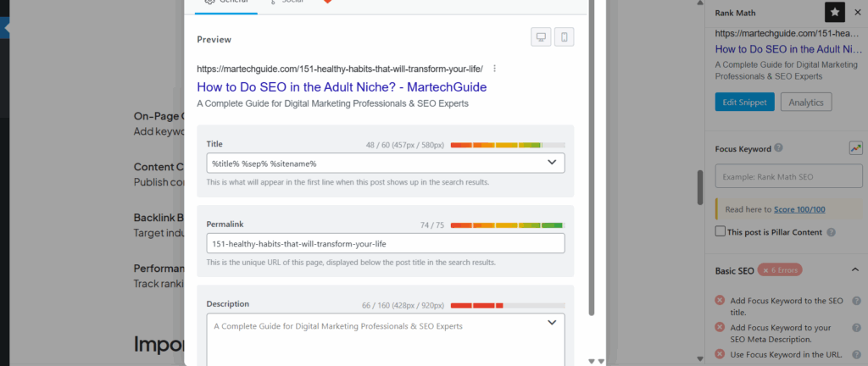Click the Title length progress bar
The width and height of the screenshot is (868, 366).
click(508, 146)
